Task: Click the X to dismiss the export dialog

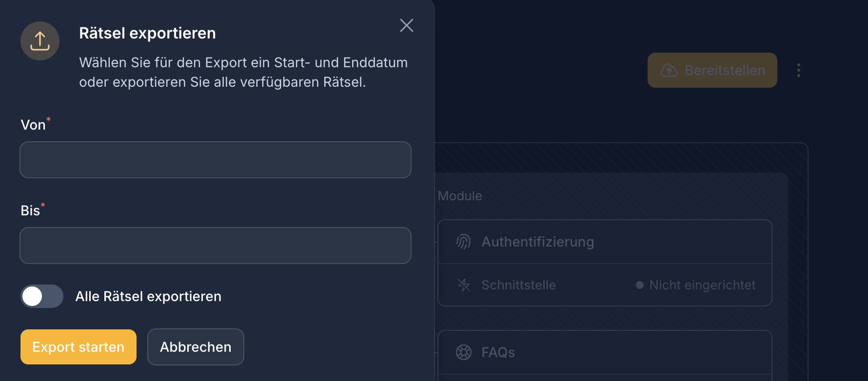Action: point(406,26)
